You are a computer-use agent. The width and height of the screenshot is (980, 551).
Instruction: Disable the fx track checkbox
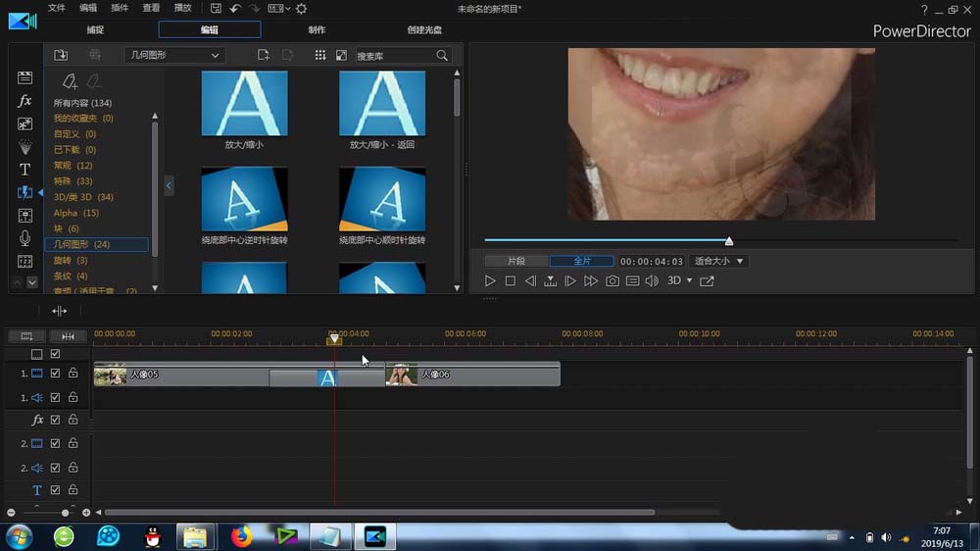point(56,420)
